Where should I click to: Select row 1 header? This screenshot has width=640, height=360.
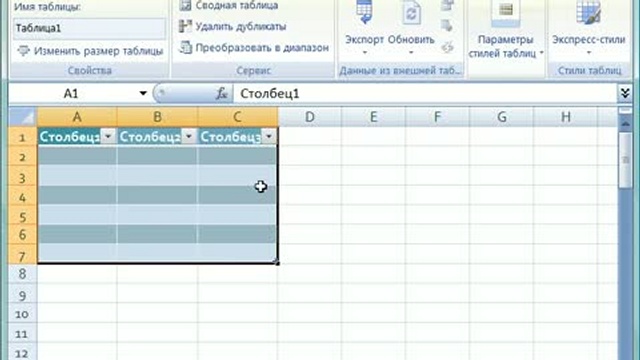[22, 137]
